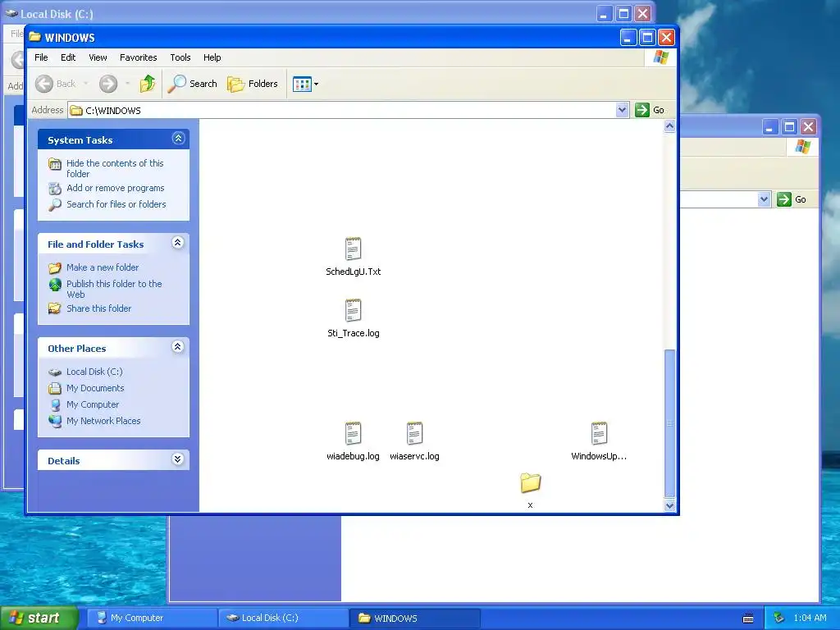
Task: Click the Add or remove programs icon
Action: click(x=55, y=188)
